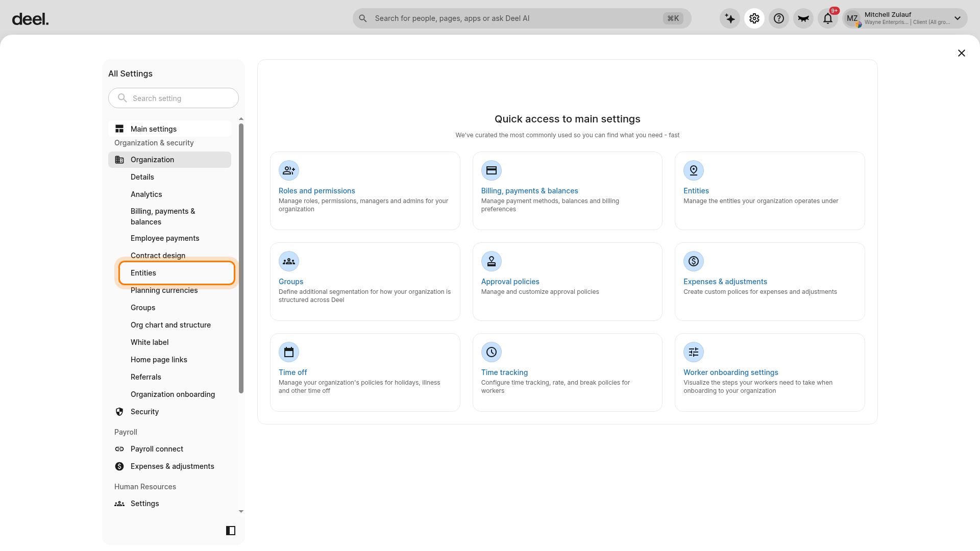Click the Time tracking clock icon

point(492,352)
